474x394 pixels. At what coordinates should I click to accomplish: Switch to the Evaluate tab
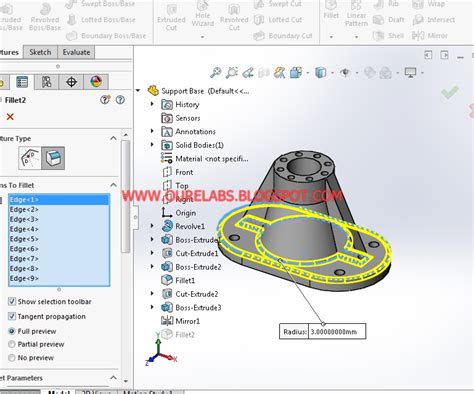[x=76, y=52]
